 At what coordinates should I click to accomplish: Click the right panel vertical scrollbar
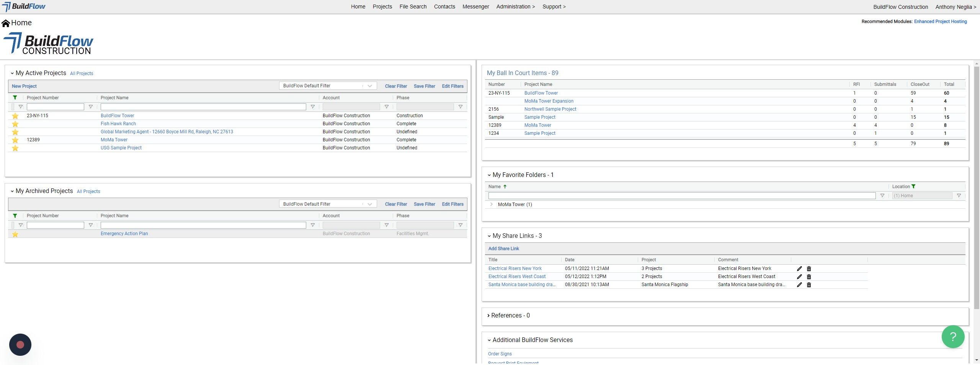tap(977, 188)
